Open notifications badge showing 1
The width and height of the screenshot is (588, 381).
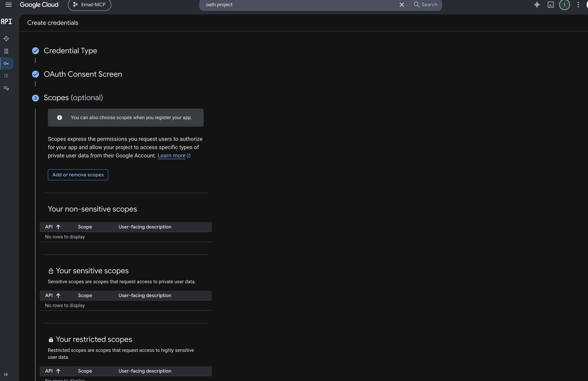(x=564, y=5)
